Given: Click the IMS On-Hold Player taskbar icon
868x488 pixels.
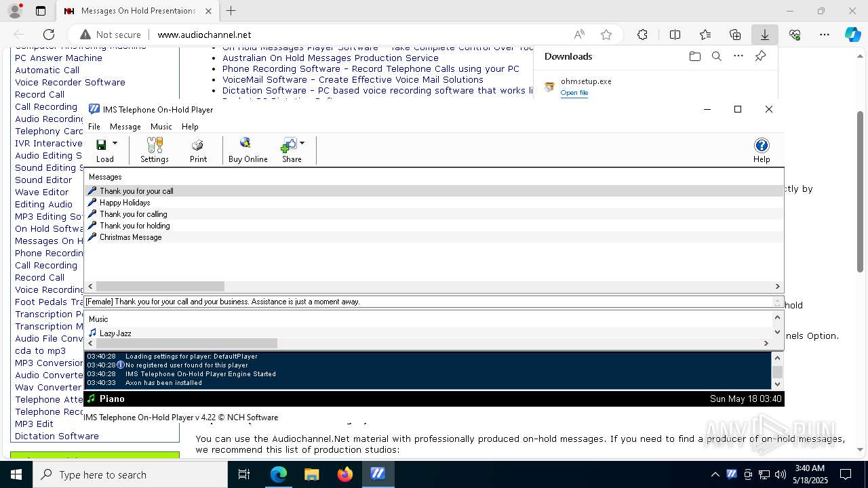Looking at the screenshot, I should [378, 474].
